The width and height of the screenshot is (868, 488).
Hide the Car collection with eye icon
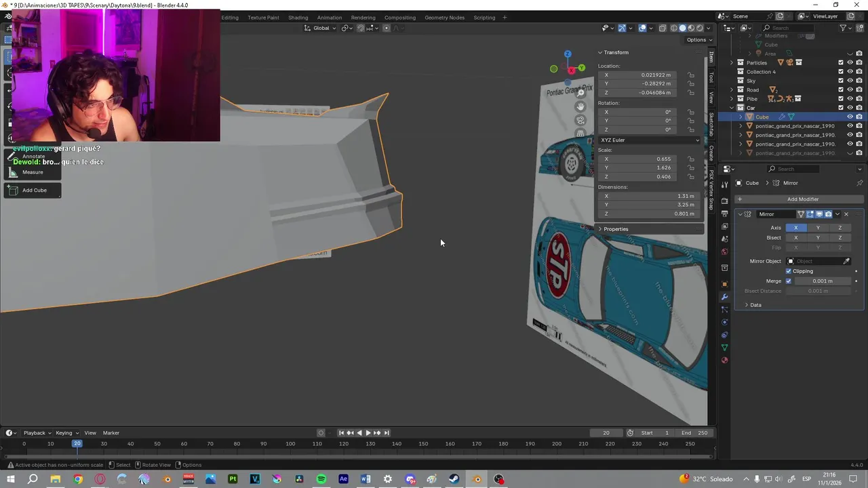(x=850, y=108)
